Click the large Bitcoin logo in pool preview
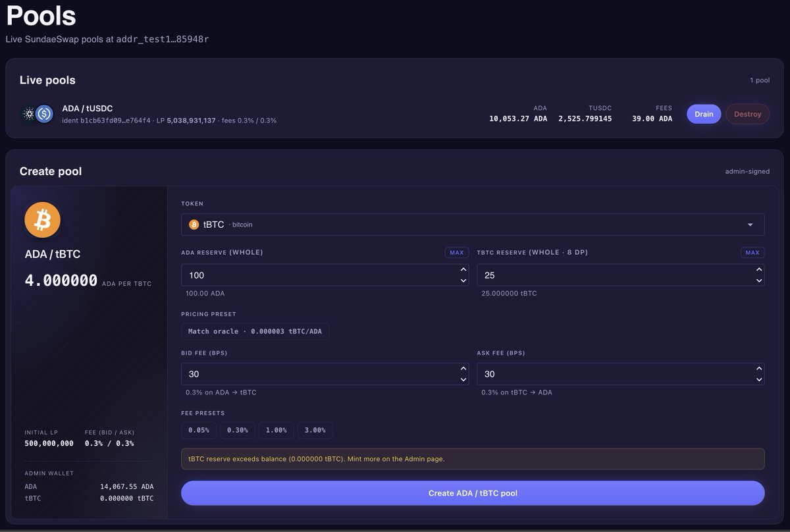The height and width of the screenshot is (532, 790). [43, 220]
